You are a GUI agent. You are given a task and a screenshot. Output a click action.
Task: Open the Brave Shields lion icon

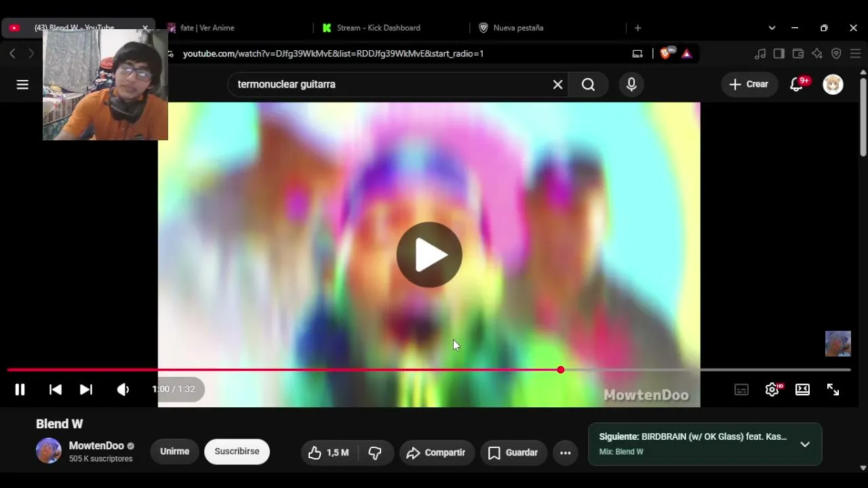667,53
